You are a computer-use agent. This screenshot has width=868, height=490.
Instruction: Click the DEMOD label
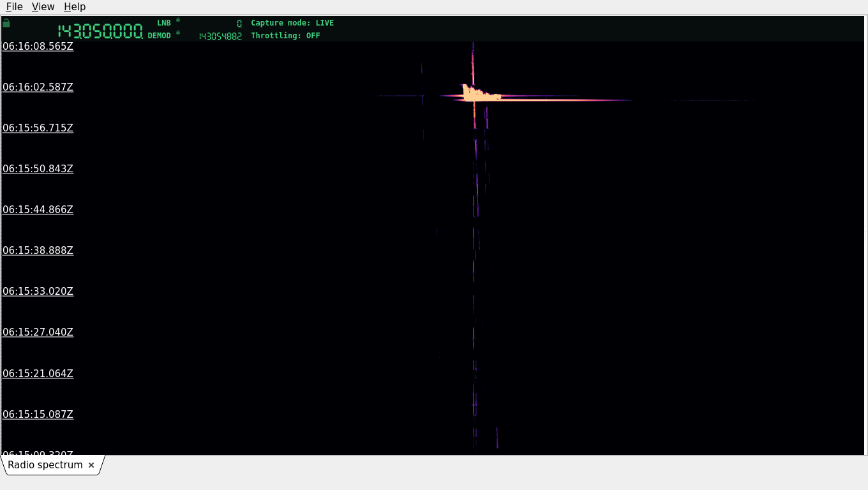point(160,36)
